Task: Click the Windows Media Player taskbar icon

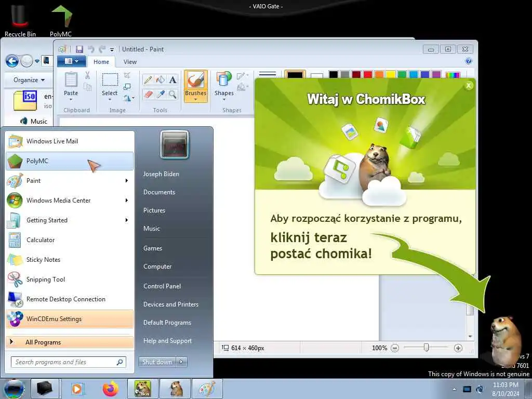Action: coord(77,389)
